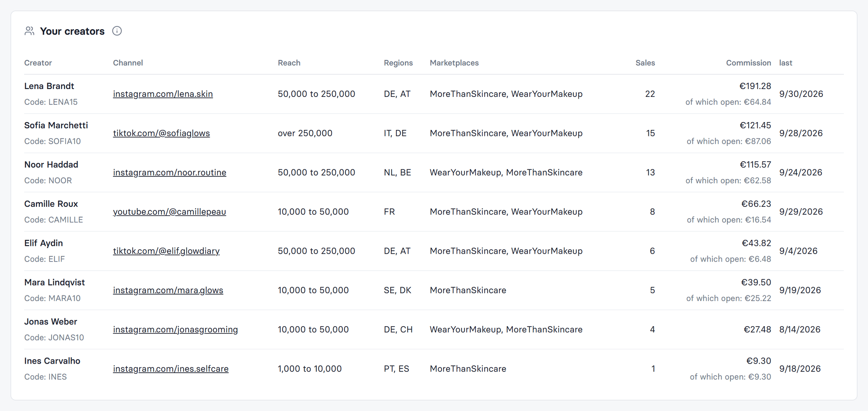Open tiktok.com/@elif.glowdiary channel link

(166, 251)
